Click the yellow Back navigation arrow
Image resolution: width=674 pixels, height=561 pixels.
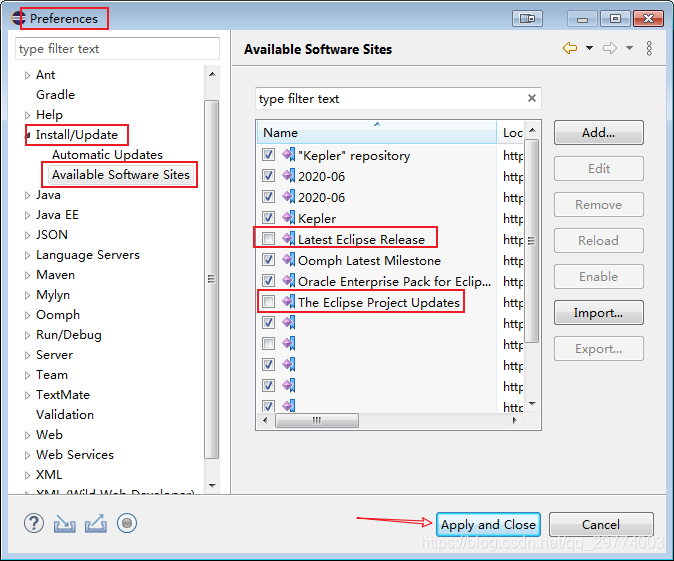(x=570, y=48)
